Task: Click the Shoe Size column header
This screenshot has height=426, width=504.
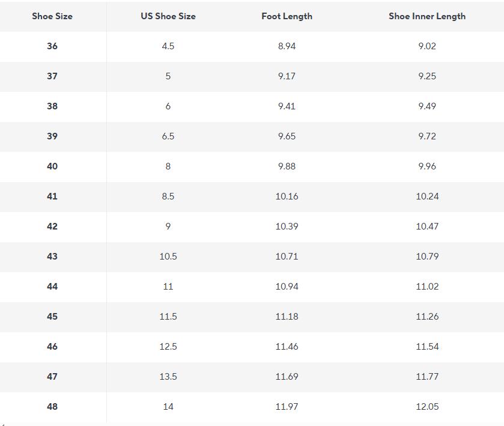Action: coord(52,16)
